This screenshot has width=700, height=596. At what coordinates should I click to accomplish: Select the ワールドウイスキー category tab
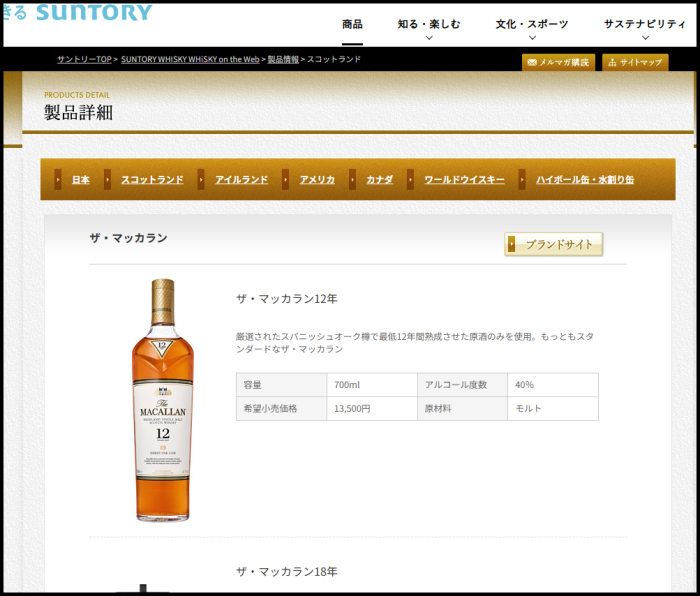pos(464,180)
